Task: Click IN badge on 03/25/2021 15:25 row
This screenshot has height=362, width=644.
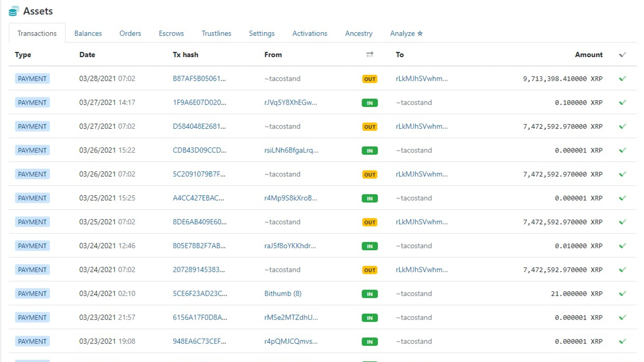Action: [369, 198]
